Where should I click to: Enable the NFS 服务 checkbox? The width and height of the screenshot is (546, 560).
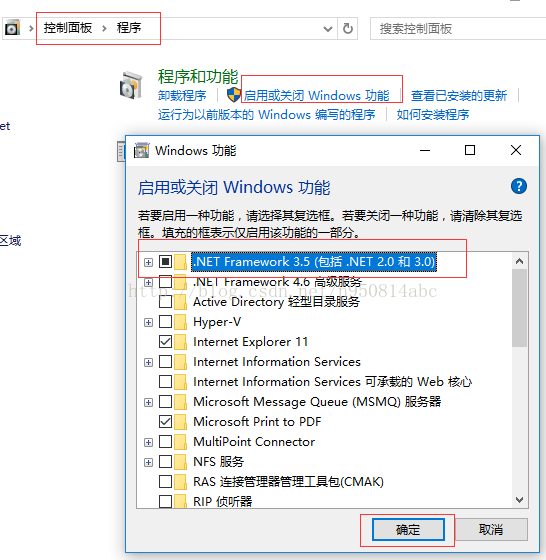(x=165, y=461)
